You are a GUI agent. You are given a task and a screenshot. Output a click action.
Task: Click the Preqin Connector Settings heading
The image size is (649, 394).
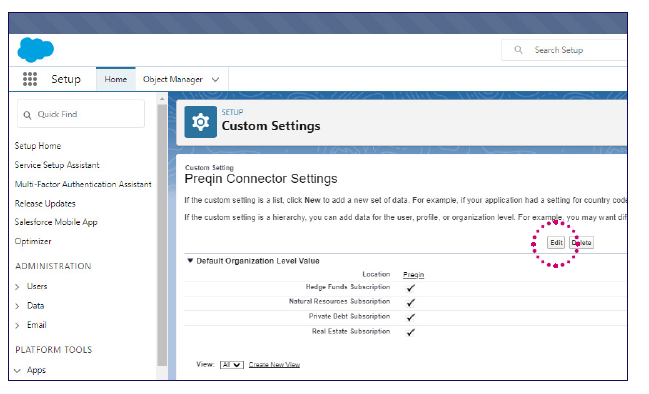pos(261,179)
